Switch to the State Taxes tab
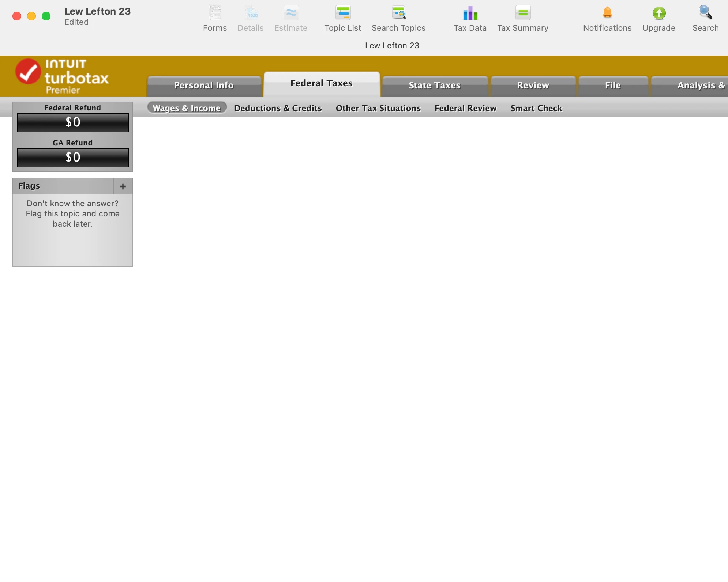This screenshot has height=582, width=728. pyautogui.click(x=435, y=86)
